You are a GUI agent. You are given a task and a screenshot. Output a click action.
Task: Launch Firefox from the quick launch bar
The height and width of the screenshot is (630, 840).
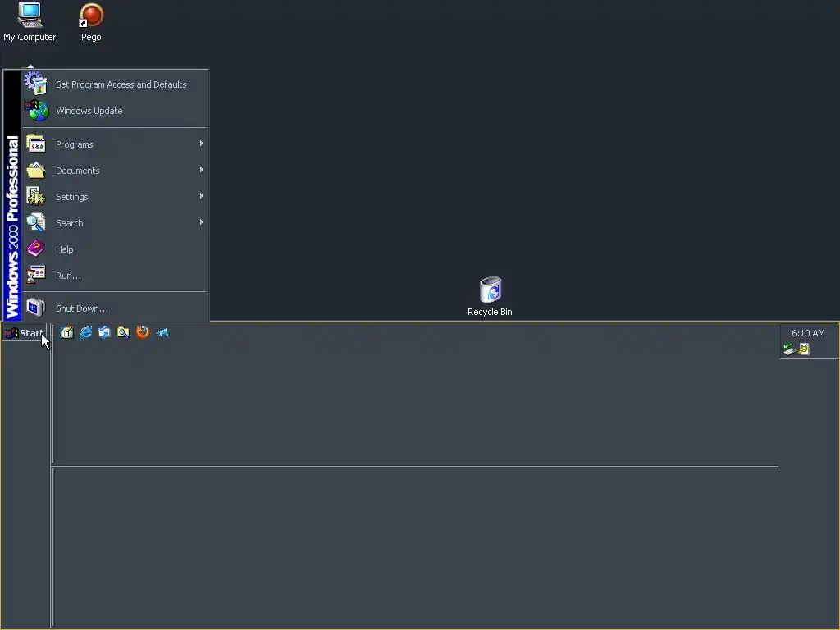point(143,332)
